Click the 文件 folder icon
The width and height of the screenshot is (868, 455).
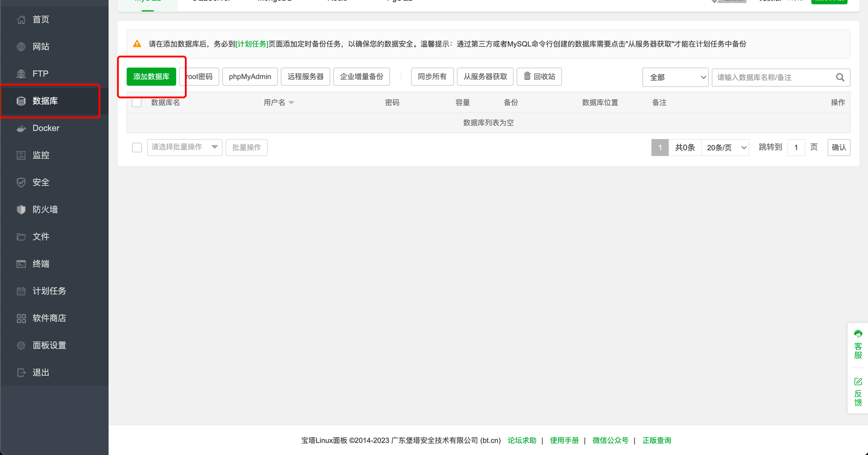(x=21, y=237)
